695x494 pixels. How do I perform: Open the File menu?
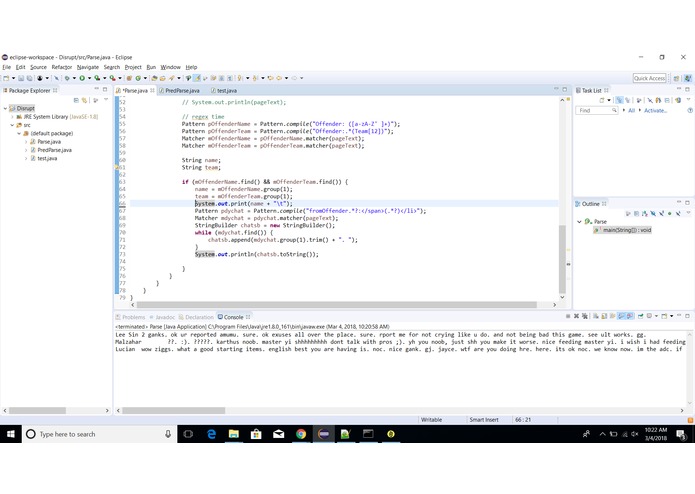7,67
